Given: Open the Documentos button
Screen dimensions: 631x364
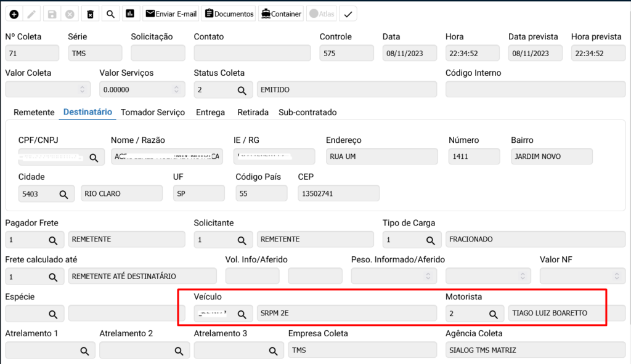Looking at the screenshot, I should click(x=229, y=14).
